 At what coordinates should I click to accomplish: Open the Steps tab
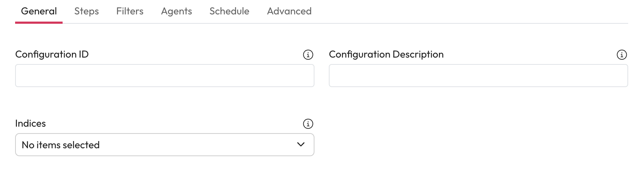(86, 11)
